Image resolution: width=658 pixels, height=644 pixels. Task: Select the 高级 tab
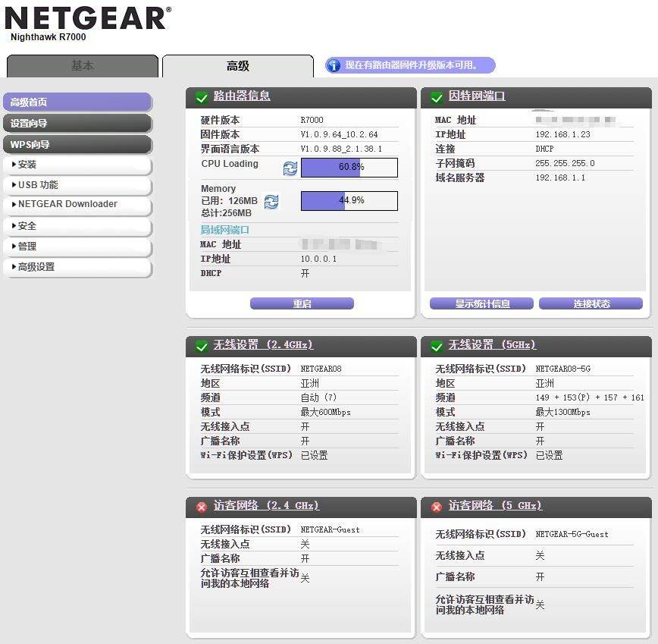pyautogui.click(x=237, y=66)
